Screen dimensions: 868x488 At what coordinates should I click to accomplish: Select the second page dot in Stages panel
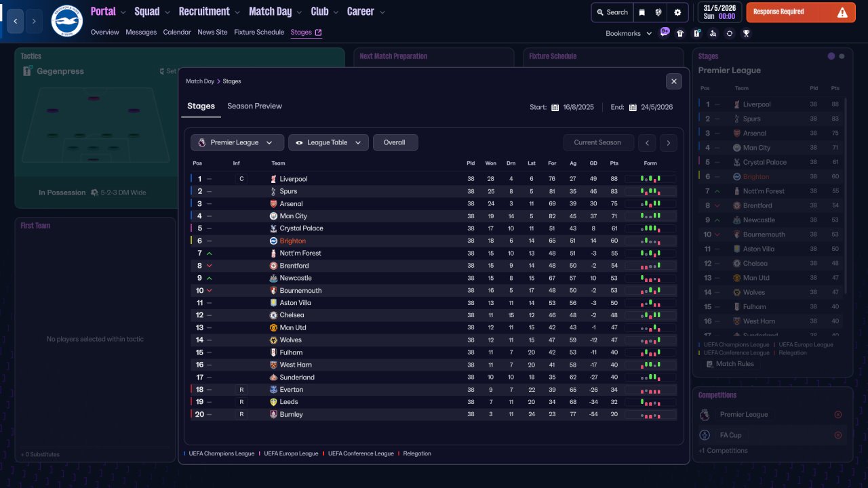(x=842, y=56)
